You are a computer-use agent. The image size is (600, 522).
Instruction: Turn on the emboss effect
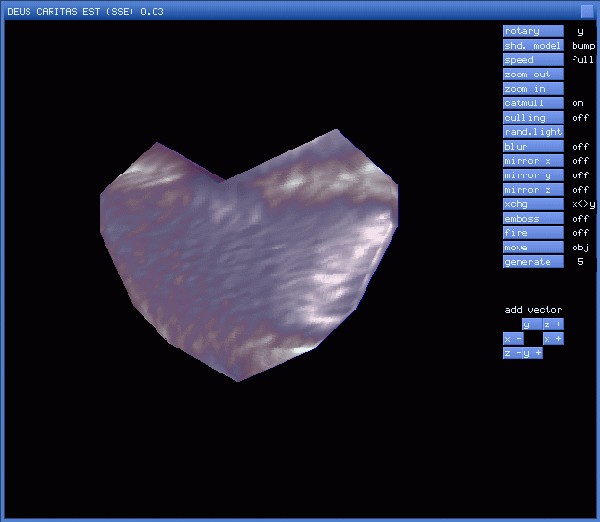click(x=533, y=219)
